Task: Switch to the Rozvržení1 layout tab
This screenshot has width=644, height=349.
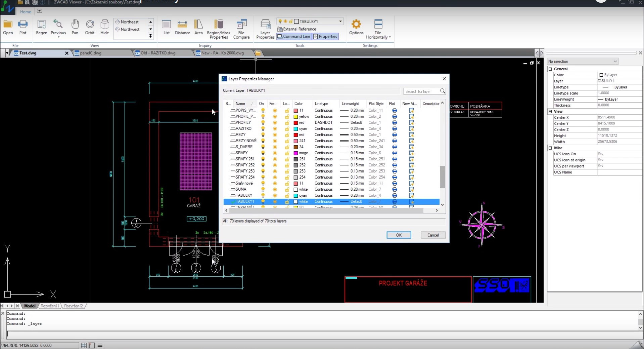Action: coord(50,306)
